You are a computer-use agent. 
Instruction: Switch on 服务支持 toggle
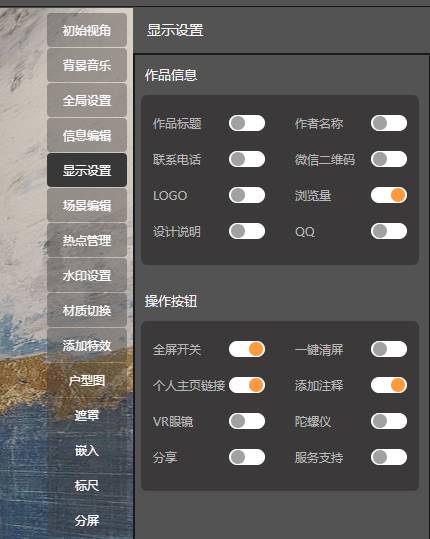click(389, 457)
